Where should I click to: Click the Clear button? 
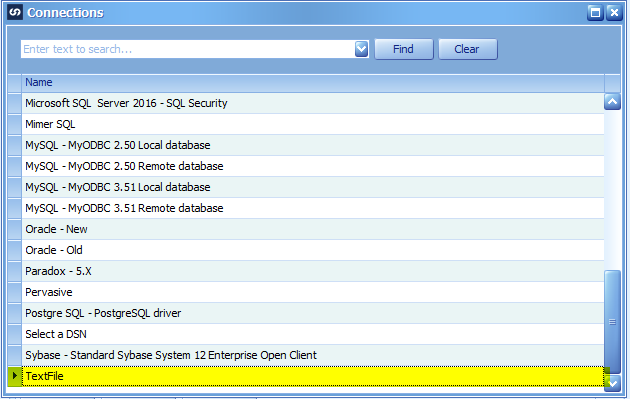[x=468, y=49]
